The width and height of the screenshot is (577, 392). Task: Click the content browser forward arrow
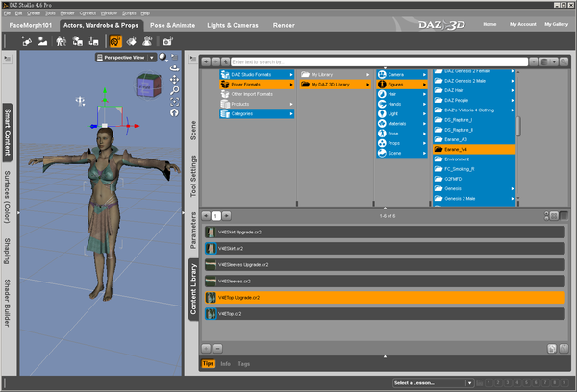[216, 61]
